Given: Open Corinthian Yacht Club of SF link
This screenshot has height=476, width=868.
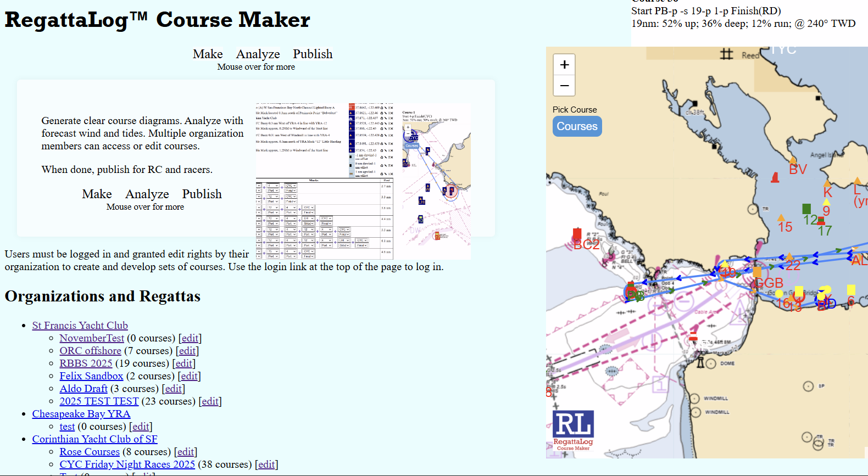Looking at the screenshot, I should (95, 439).
